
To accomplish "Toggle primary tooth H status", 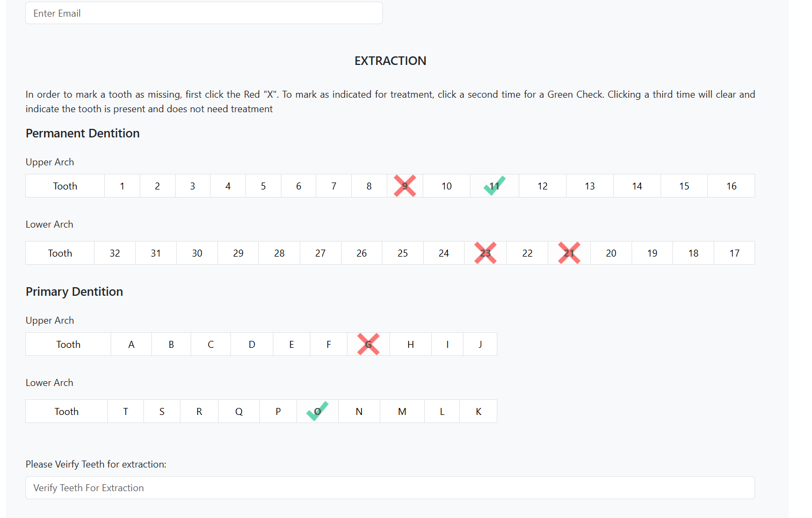I will click(410, 345).
